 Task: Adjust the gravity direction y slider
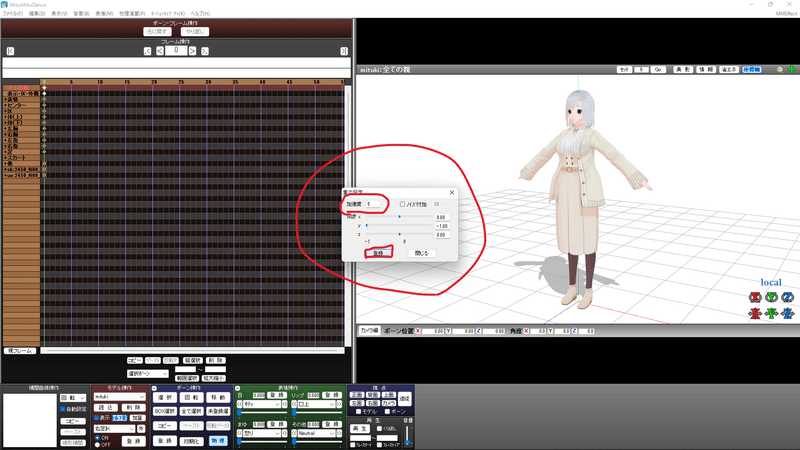point(399,226)
